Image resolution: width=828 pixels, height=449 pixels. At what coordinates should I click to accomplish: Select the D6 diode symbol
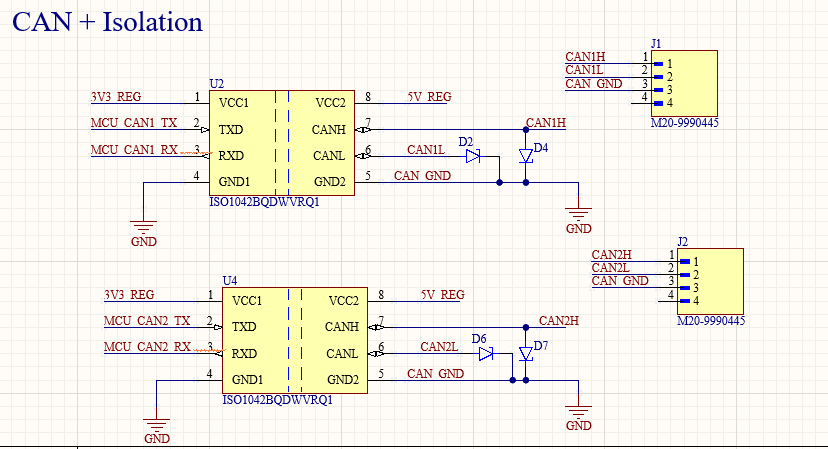click(x=486, y=354)
